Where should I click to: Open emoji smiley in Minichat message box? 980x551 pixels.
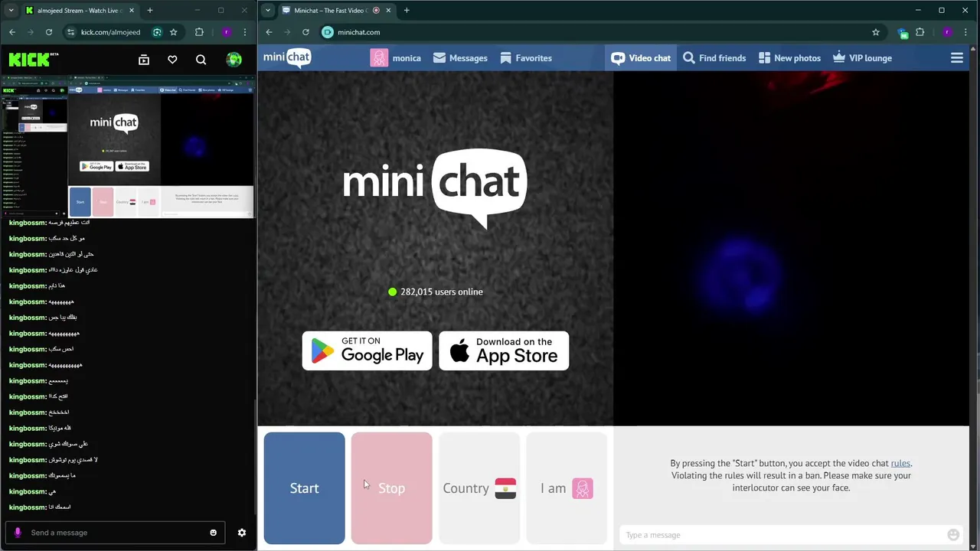953,535
